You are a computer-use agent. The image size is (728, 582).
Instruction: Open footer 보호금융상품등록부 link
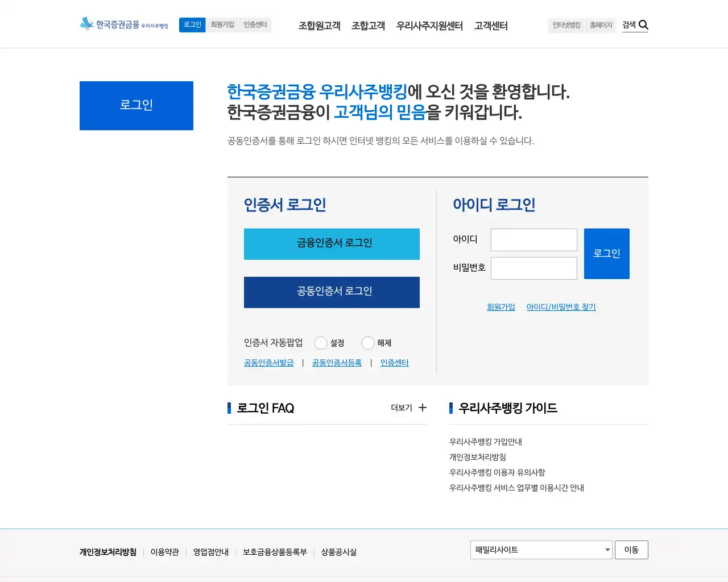[x=275, y=552]
